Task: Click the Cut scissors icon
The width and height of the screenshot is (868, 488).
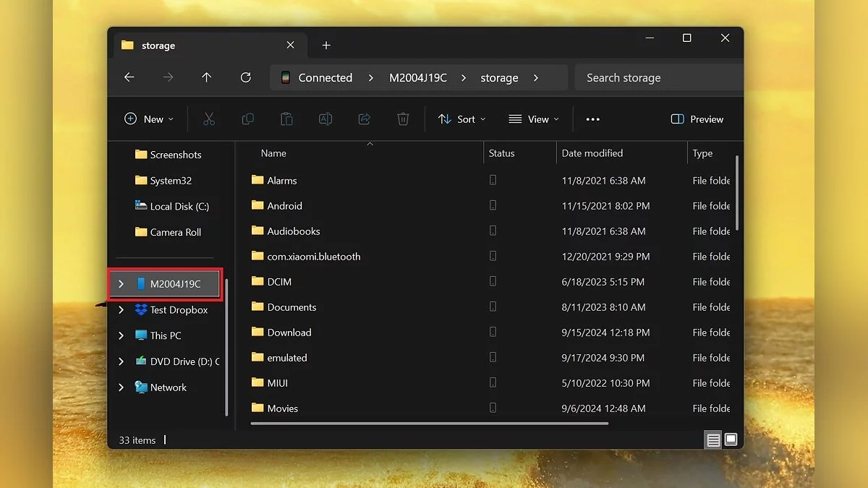Action: click(x=209, y=119)
